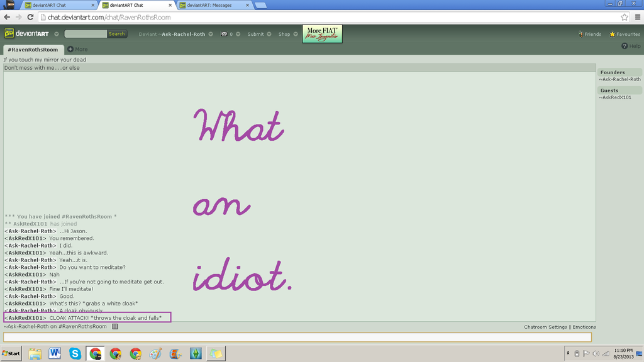644x362 pixels.
Task: Close the first deviantART Chat browser tab
Action: click(93, 5)
